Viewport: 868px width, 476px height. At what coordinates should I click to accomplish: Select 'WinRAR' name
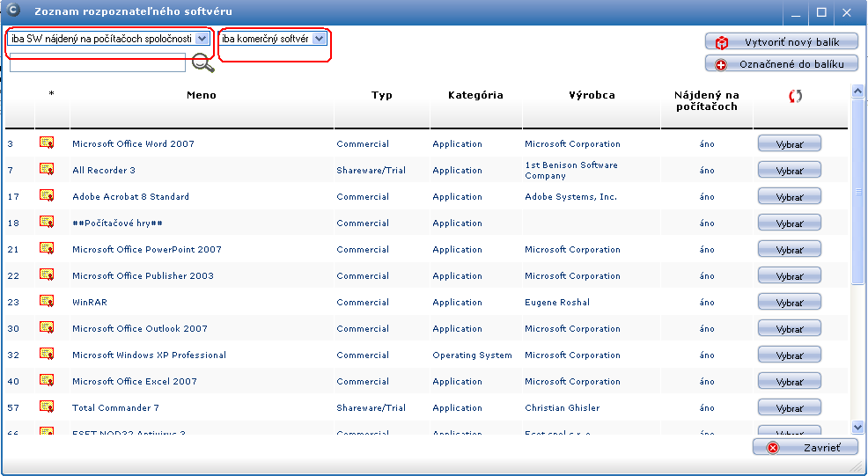(x=90, y=302)
